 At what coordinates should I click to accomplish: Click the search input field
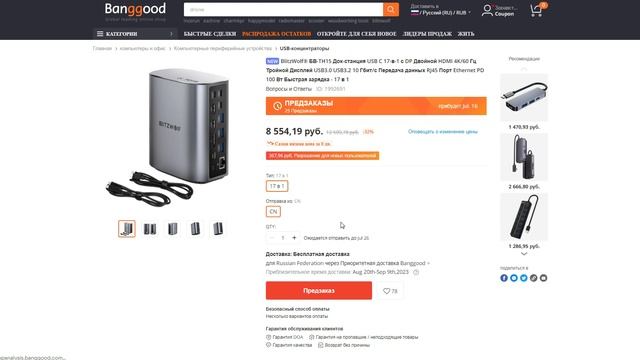[x=283, y=9]
